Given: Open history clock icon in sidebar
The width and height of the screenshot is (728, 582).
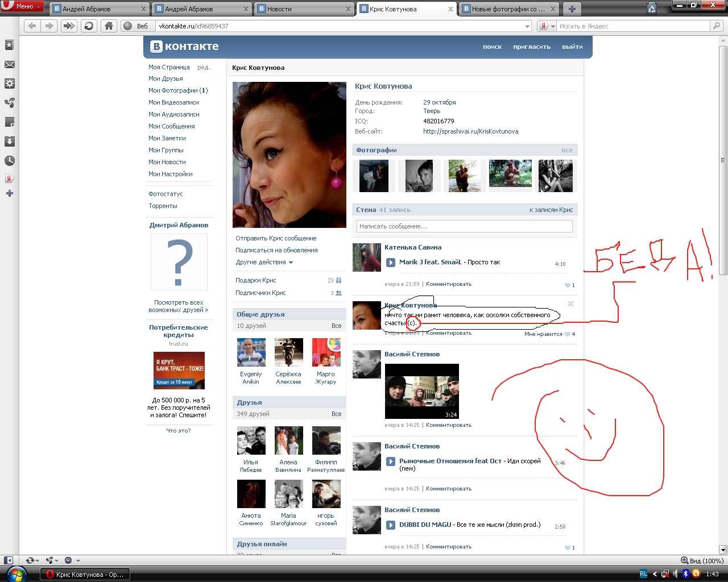Looking at the screenshot, I should (9, 161).
